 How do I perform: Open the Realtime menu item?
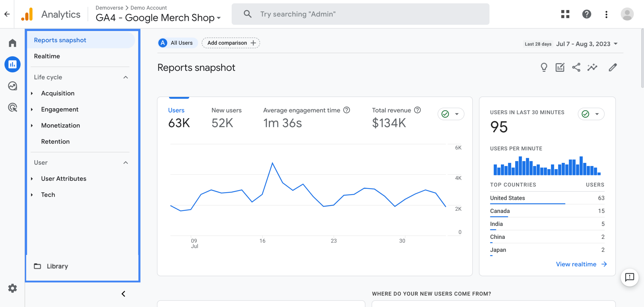pyautogui.click(x=47, y=56)
